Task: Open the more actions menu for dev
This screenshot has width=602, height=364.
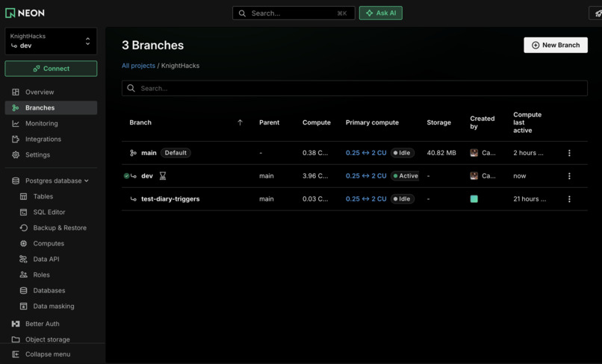Action: coord(569,176)
